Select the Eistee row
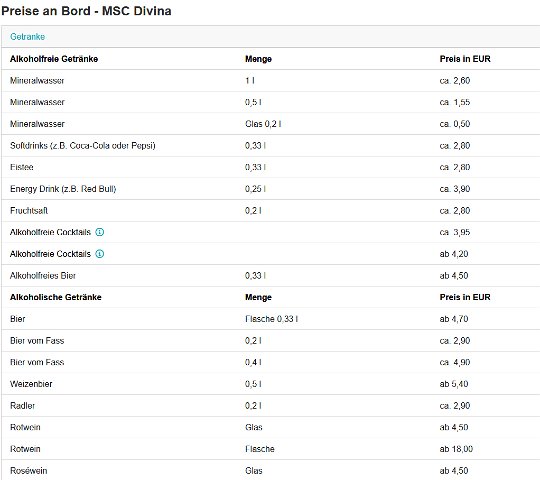 [271, 167]
